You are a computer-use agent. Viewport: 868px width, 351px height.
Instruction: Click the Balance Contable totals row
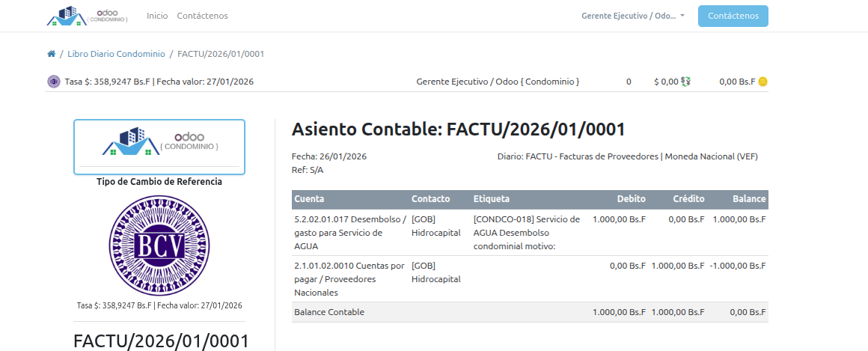329,312
